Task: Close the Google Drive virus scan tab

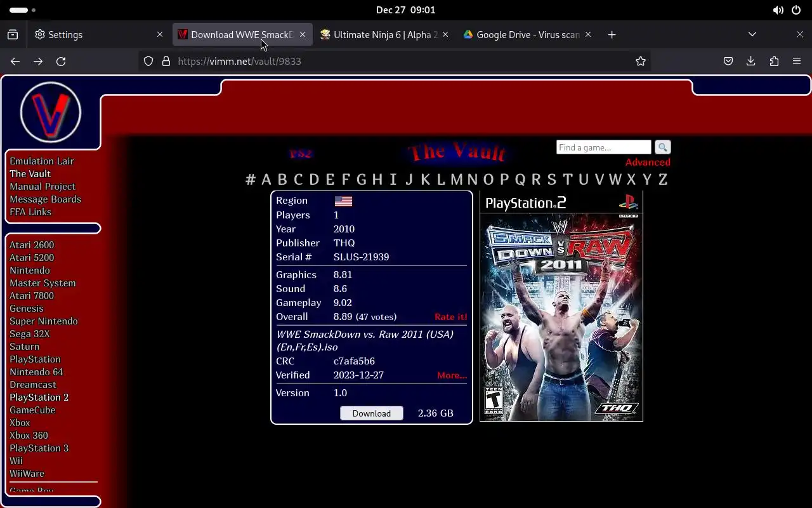Action: point(588,34)
